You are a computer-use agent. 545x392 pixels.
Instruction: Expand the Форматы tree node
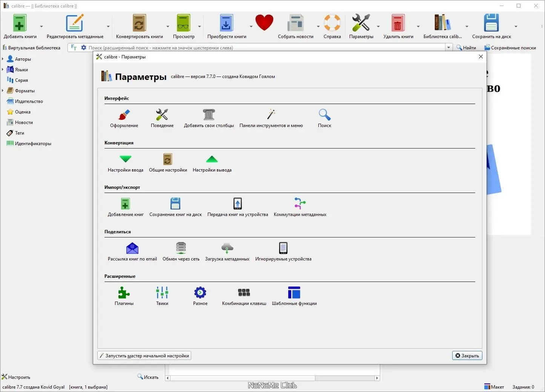(3, 90)
